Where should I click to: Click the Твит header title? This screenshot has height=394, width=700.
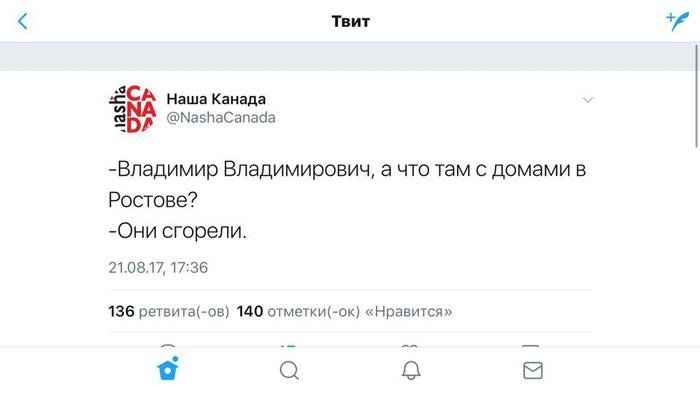(x=350, y=21)
